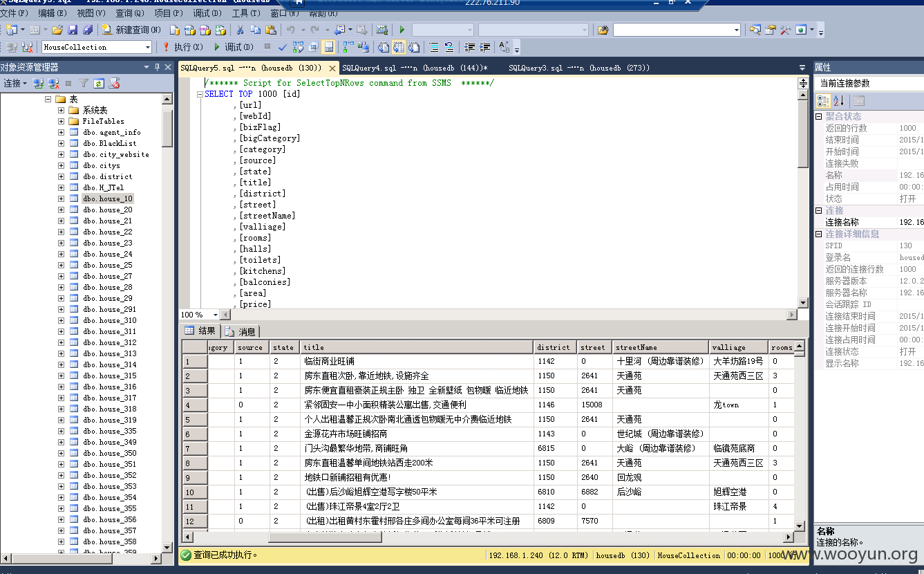Click the title column header in results
Screen dimensions: 924x574
pos(417,347)
